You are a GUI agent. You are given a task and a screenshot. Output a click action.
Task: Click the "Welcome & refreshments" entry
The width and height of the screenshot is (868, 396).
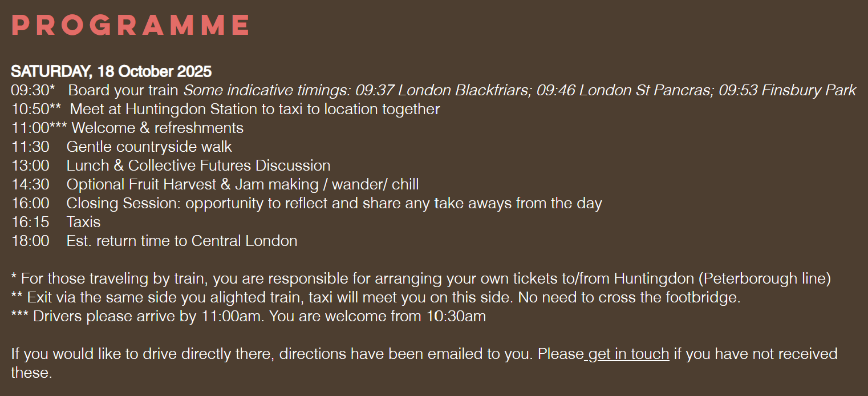[157, 128]
